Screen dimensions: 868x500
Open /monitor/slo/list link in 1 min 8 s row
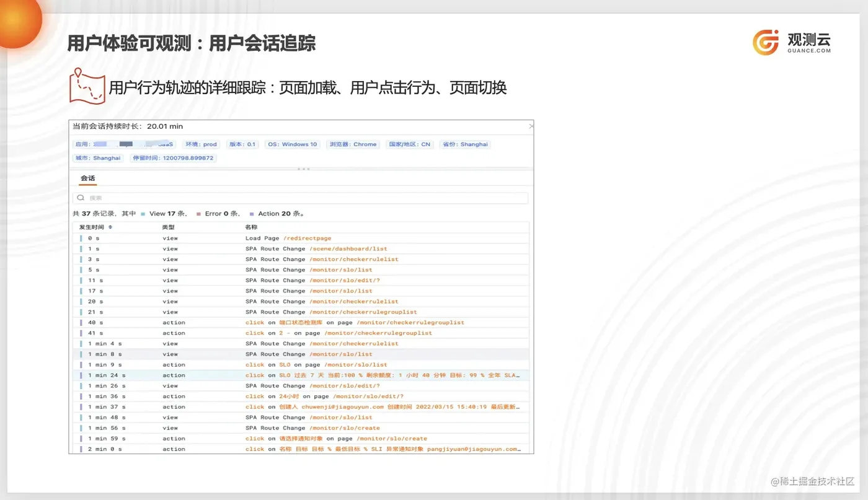pos(341,354)
